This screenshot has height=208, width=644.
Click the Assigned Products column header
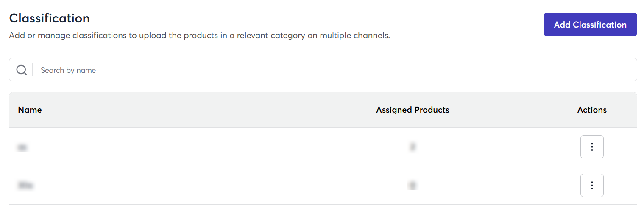412,110
